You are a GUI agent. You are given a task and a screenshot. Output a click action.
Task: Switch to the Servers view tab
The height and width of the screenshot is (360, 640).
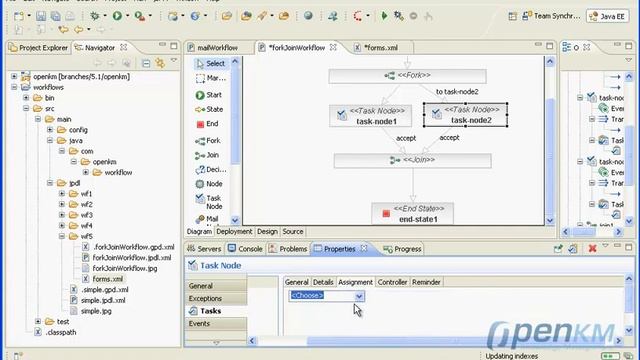tap(204, 249)
